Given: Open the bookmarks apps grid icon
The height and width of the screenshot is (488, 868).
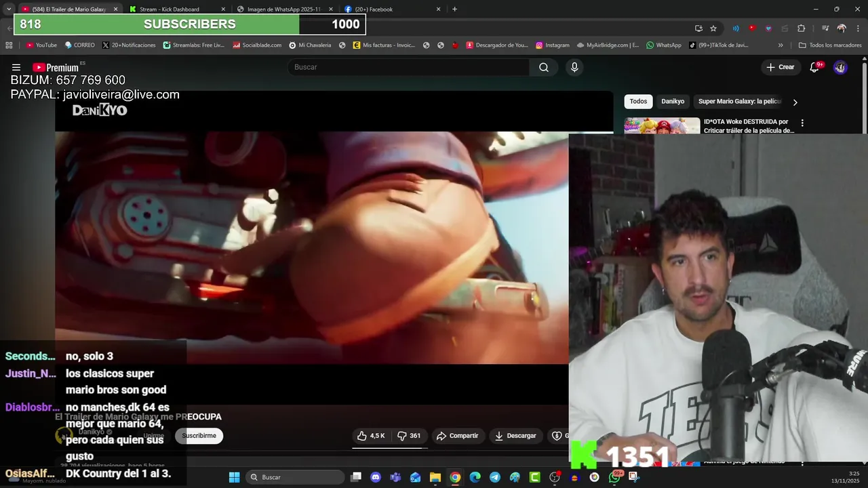Looking at the screenshot, I should (9, 45).
